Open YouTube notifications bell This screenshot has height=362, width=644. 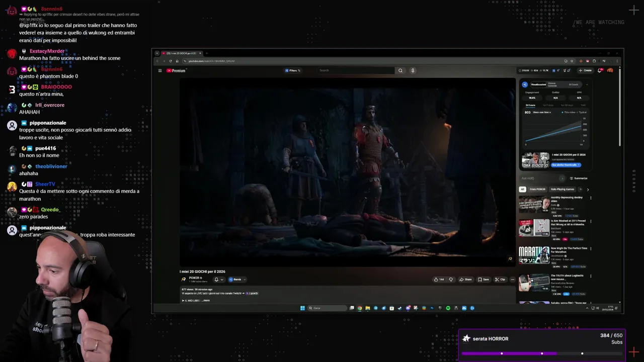[600, 70]
